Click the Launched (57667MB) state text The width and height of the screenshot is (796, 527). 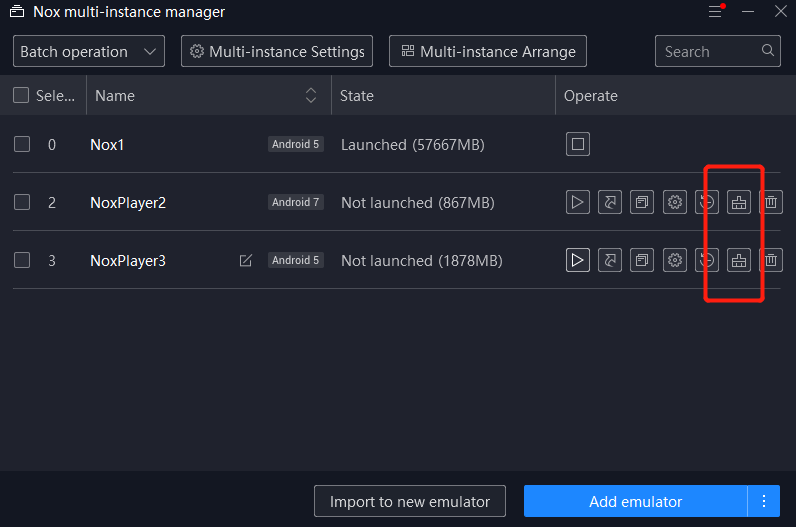tap(413, 145)
